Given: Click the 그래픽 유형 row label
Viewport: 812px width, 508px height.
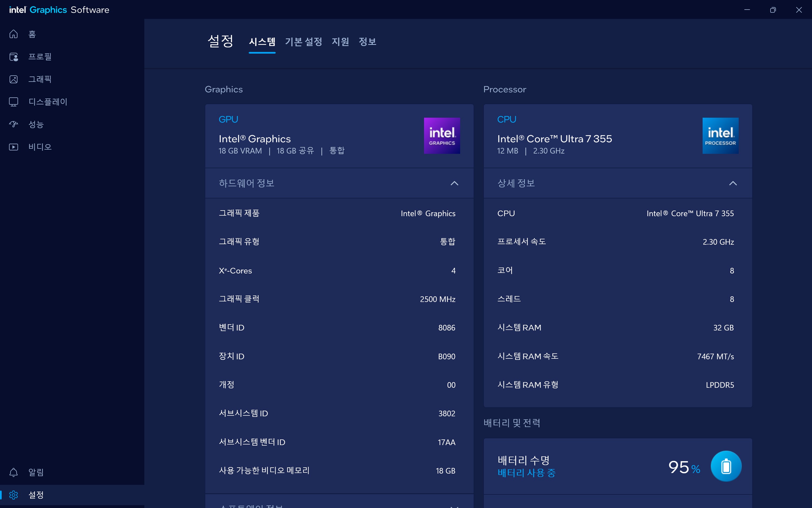Looking at the screenshot, I should [239, 242].
